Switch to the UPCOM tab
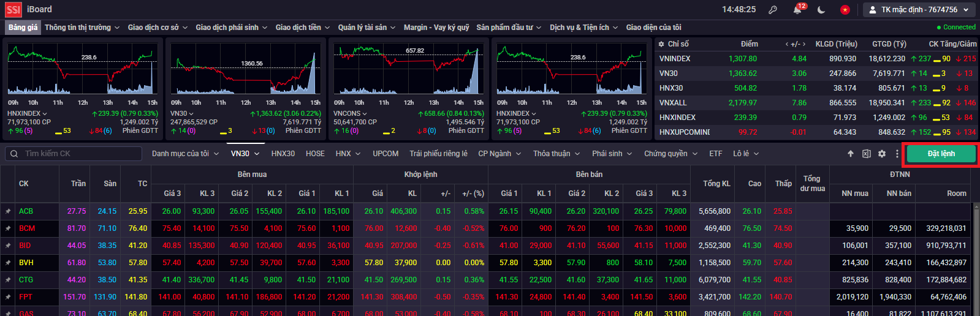This screenshot has width=980, height=316. 386,154
